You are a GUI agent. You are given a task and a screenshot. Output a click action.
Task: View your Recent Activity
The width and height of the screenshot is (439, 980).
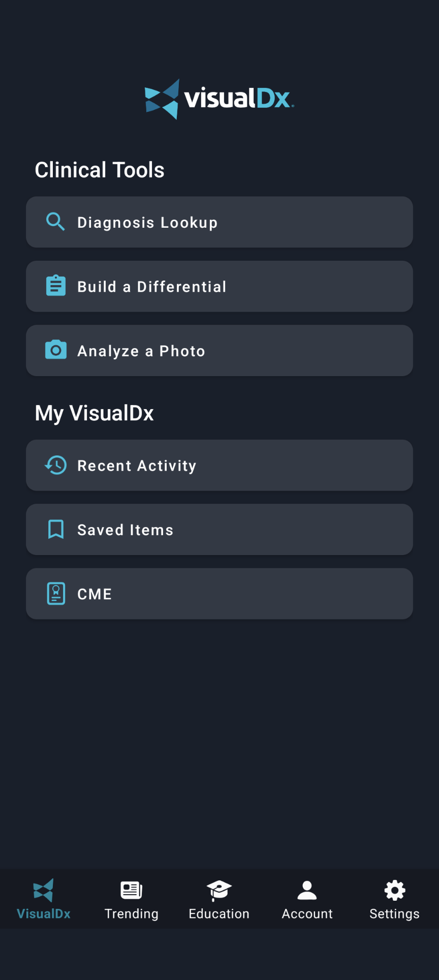[219, 465]
